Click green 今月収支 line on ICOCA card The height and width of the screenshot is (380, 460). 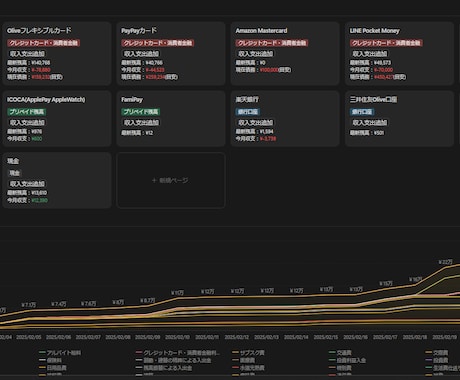25,139
